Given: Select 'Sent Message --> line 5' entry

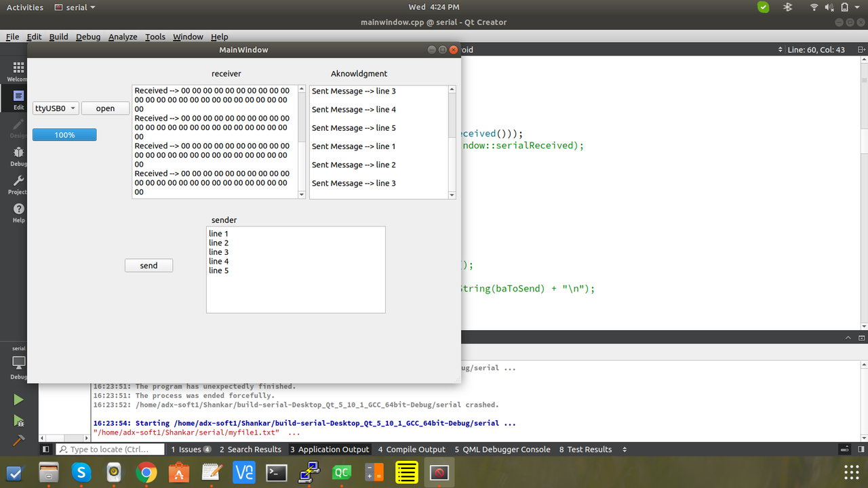Looking at the screenshot, I should click(354, 127).
